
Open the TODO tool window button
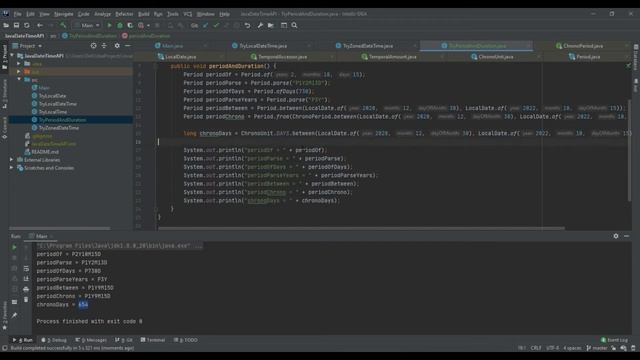[x=185, y=340]
